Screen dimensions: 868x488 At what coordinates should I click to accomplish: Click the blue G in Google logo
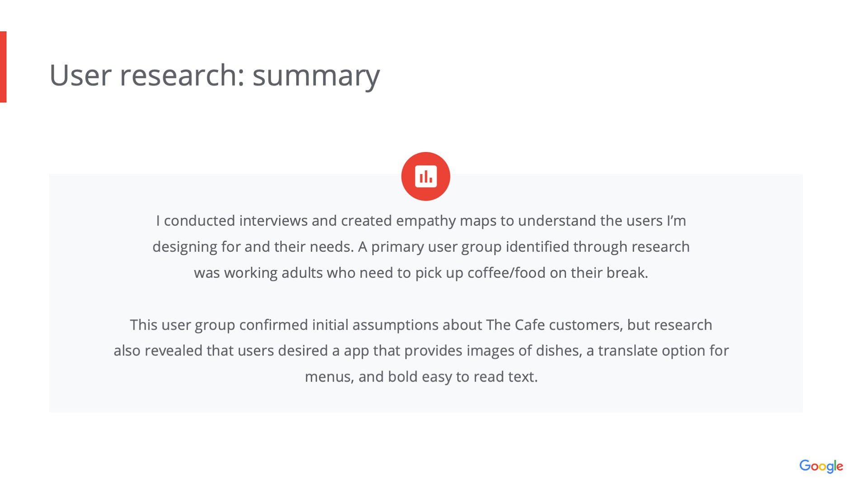click(x=805, y=465)
